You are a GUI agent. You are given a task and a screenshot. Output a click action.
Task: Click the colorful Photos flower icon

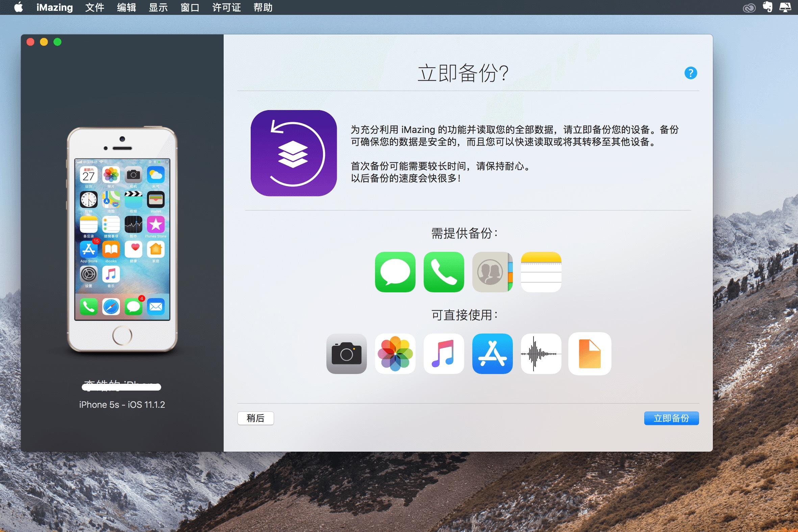point(395,353)
